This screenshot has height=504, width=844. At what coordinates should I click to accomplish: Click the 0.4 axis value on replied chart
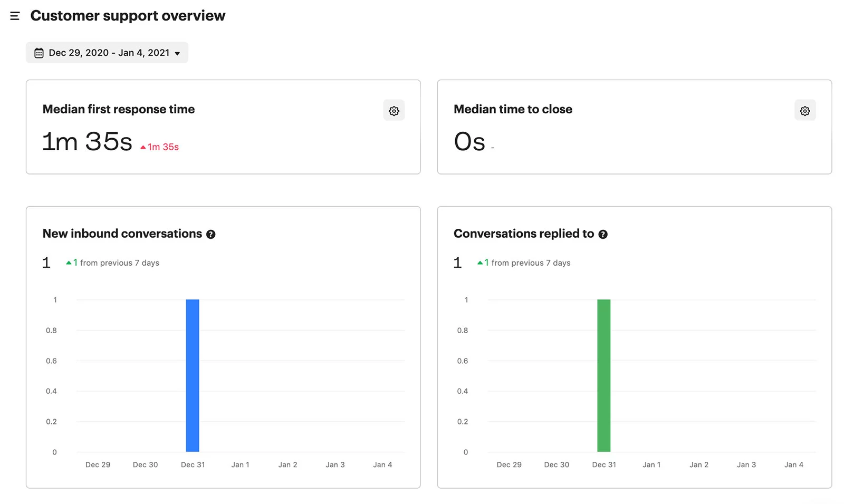tap(463, 391)
